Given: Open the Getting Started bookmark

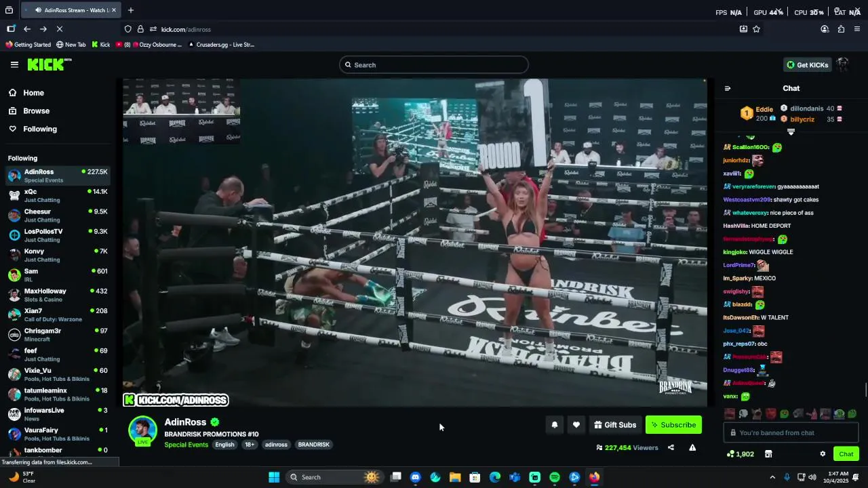Looking at the screenshot, I should (28, 45).
